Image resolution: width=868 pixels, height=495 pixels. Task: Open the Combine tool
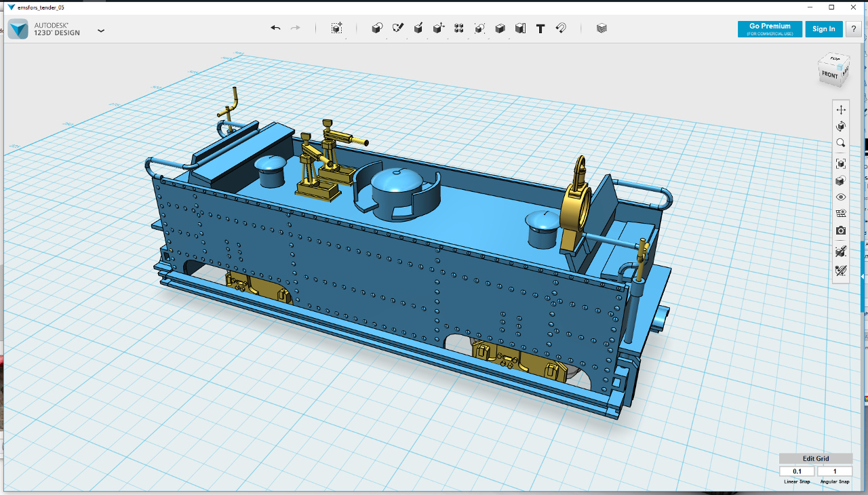pos(500,28)
